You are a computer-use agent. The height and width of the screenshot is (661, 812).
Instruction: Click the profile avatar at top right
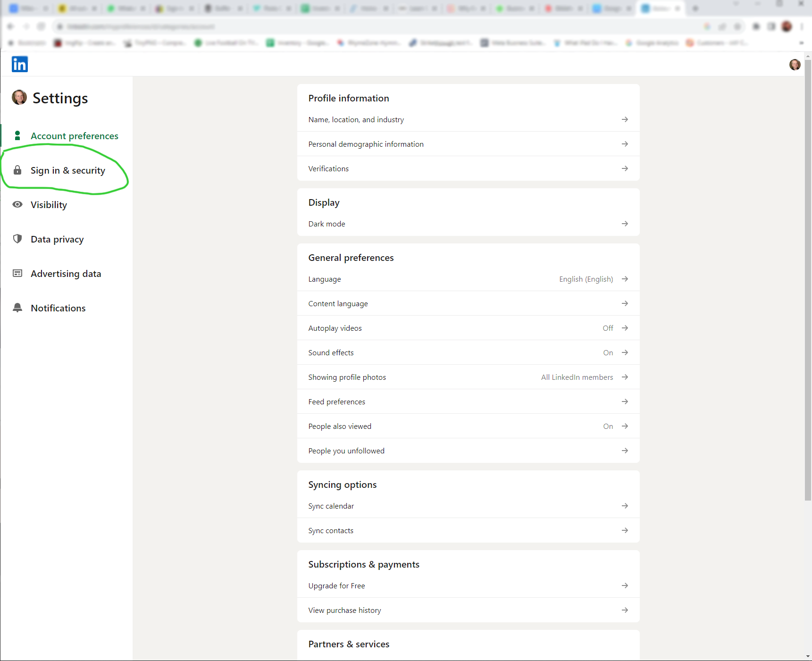point(795,65)
